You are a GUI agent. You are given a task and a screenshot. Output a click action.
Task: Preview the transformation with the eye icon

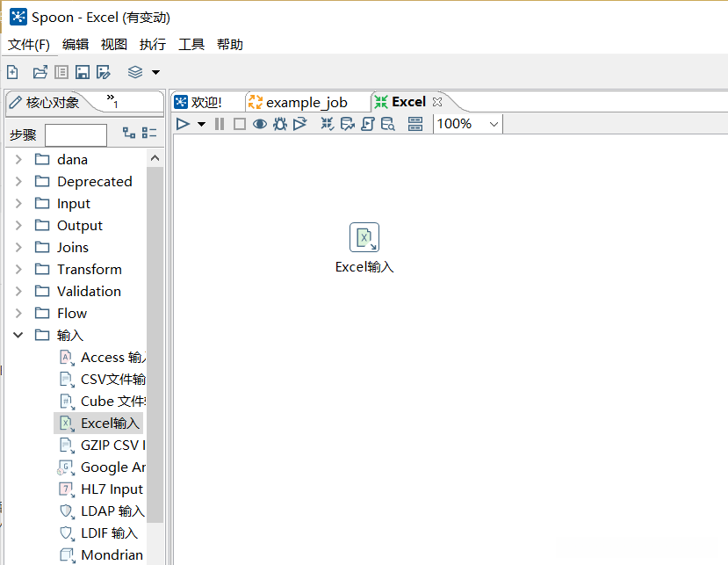pos(260,124)
